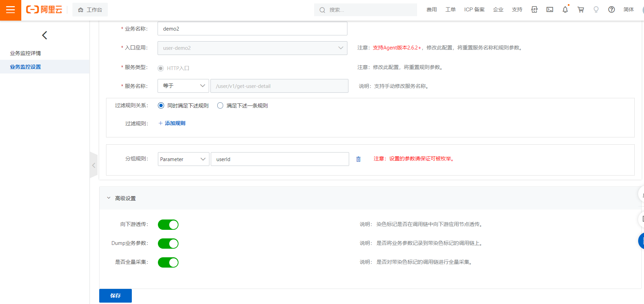Screen dimensions: 644x304
Task: Edit the 业务名称 field containing demo2
Action: [x=252, y=29]
